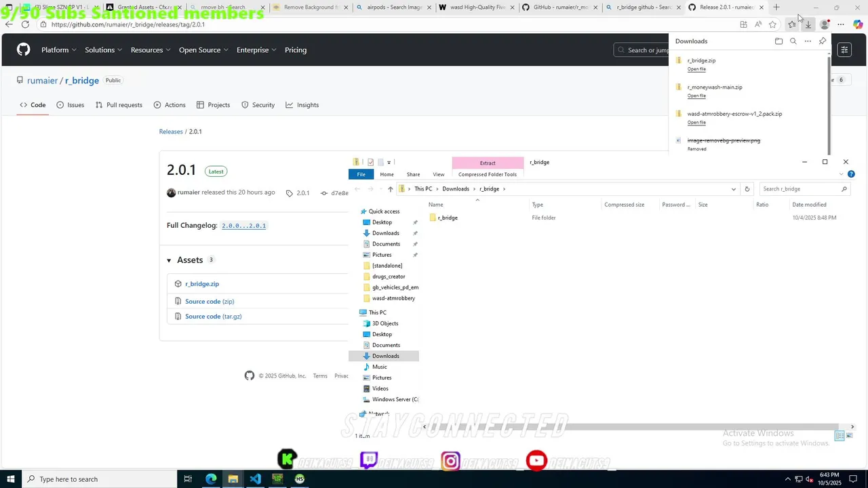
Task: Expand Solutions menu on GitHub
Action: coord(104,50)
